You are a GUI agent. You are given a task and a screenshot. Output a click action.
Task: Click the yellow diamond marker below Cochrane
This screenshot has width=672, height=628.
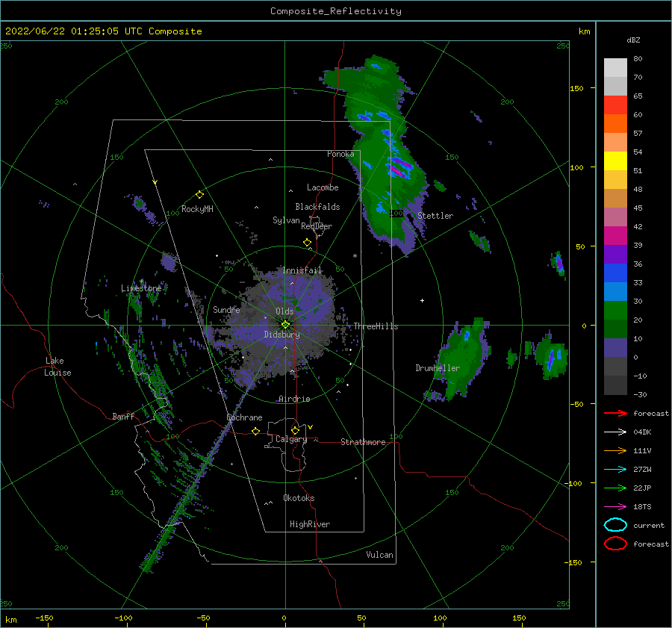255,431
